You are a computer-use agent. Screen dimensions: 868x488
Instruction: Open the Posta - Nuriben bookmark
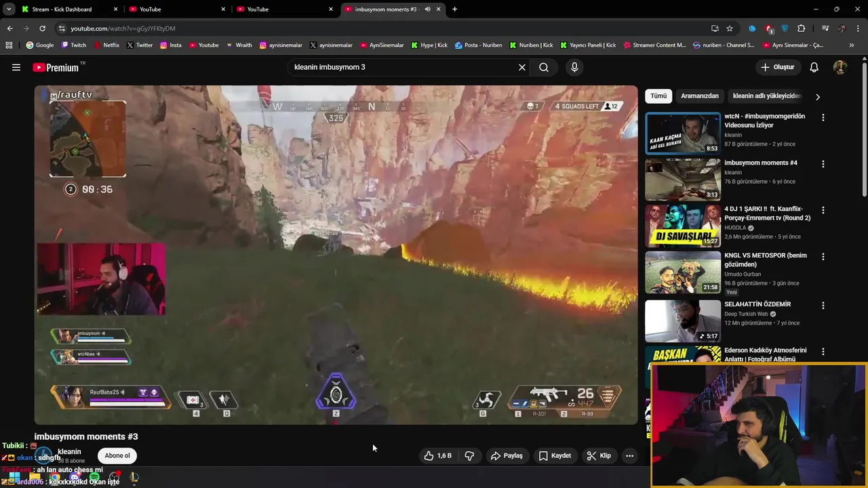coord(478,45)
